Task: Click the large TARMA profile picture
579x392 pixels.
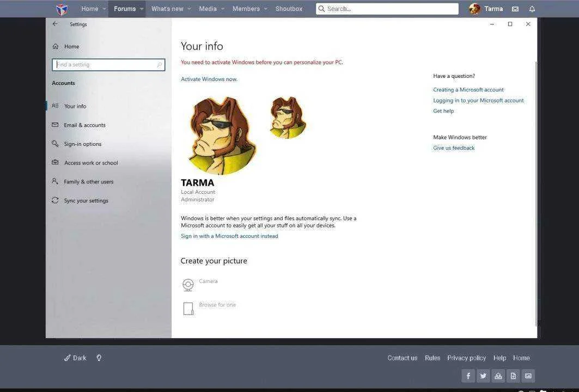Action: pos(222,136)
